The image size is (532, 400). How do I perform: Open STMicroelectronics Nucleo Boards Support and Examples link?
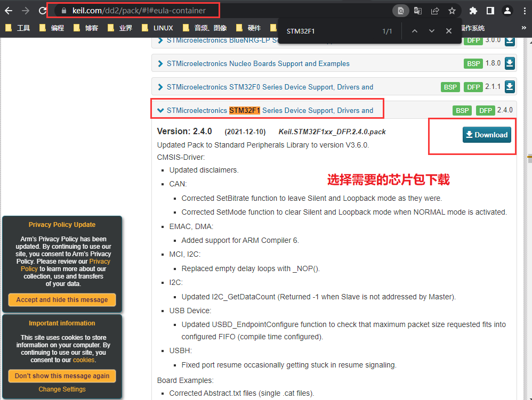click(x=258, y=64)
